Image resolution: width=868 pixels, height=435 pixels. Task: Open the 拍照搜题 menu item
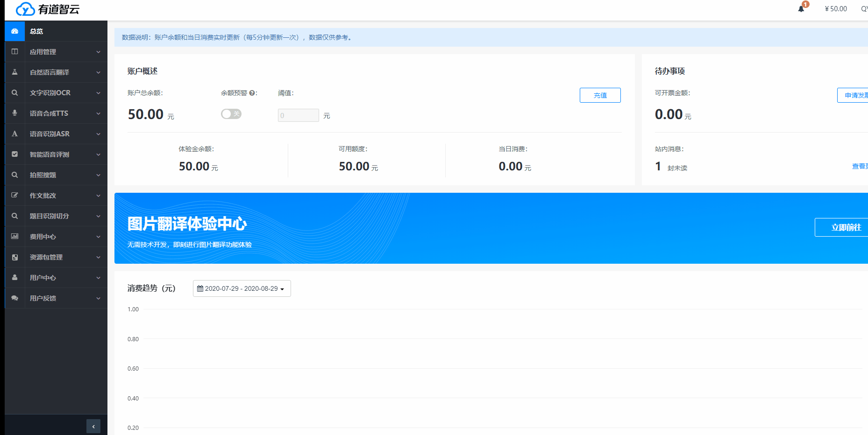point(56,175)
